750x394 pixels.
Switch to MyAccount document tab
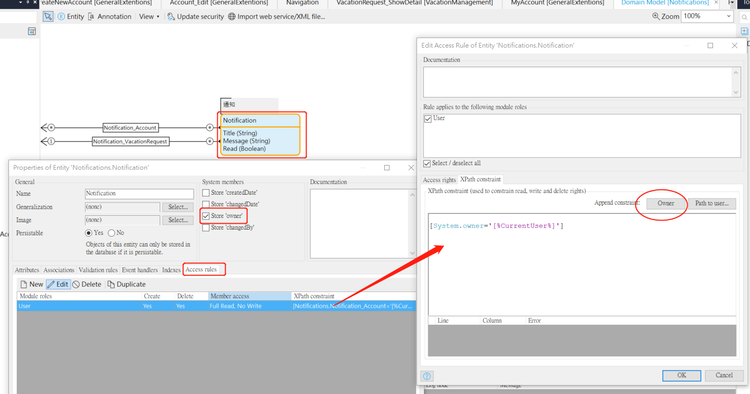557,3
